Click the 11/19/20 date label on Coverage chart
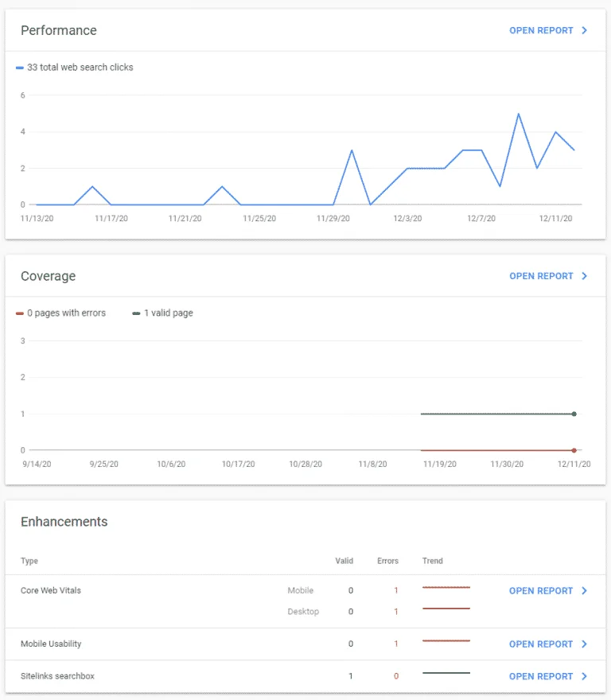611x700 pixels. tap(440, 464)
